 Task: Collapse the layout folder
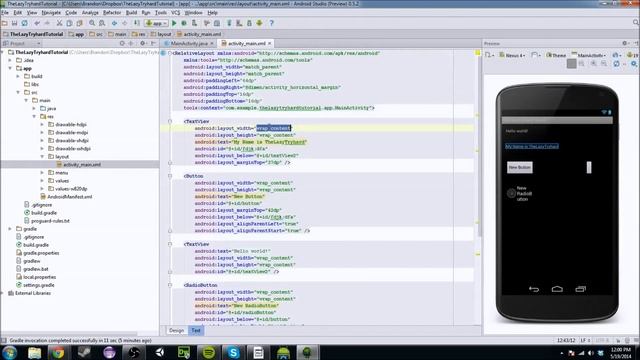[42, 156]
